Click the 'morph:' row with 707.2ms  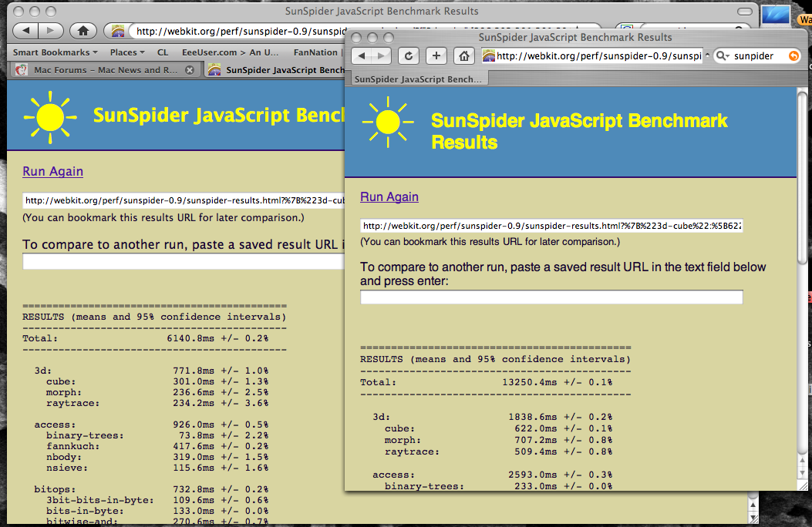tap(498, 440)
